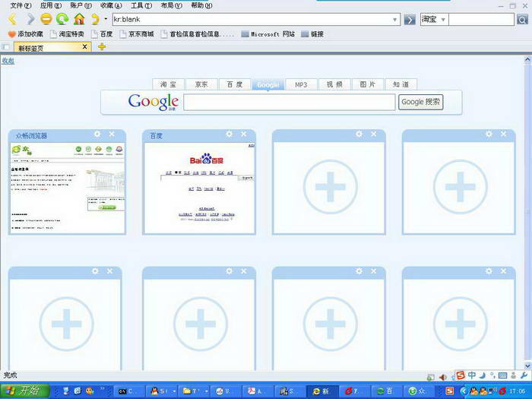Click the Google 搜索 button
The height and width of the screenshot is (399, 532).
pyautogui.click(x=421, y=102)
